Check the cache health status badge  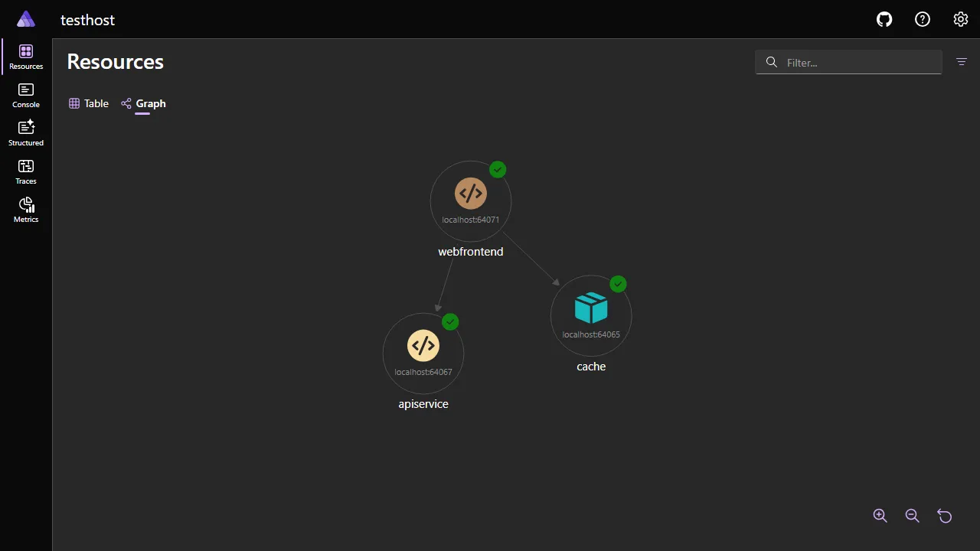(618, 284)
